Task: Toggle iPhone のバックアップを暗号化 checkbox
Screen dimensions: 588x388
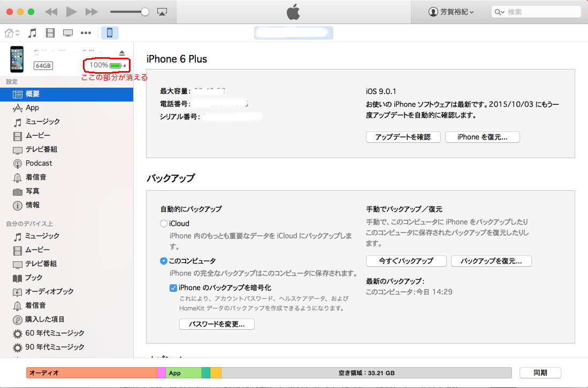Action: [x=173, y=288]
